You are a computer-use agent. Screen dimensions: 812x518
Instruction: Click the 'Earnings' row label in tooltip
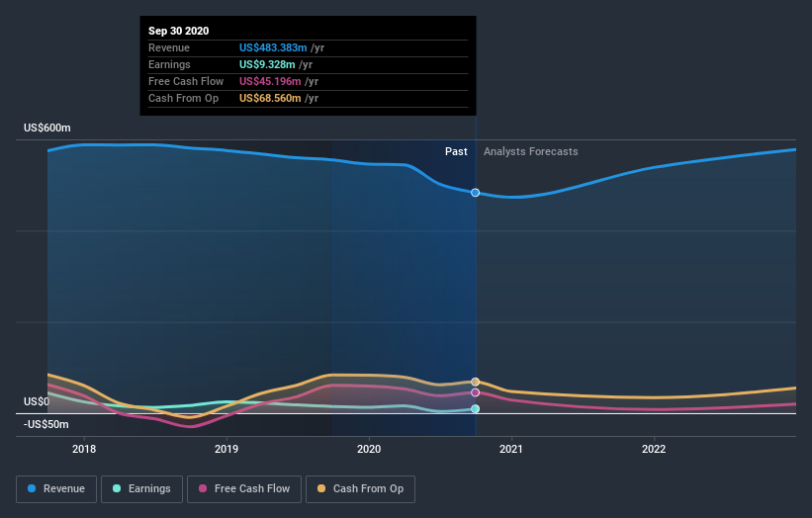coord(169,64)
